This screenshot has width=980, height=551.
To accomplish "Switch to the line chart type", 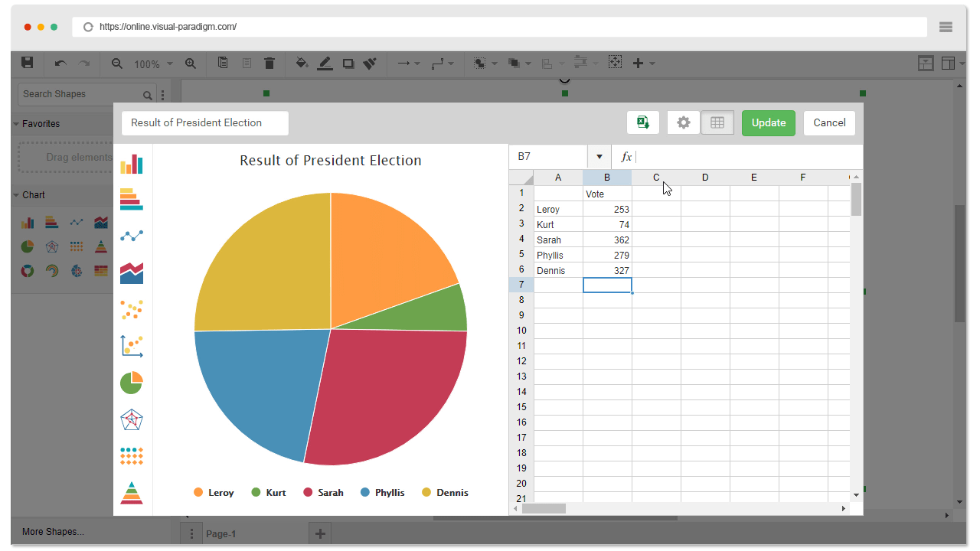I will click(132, 236).
